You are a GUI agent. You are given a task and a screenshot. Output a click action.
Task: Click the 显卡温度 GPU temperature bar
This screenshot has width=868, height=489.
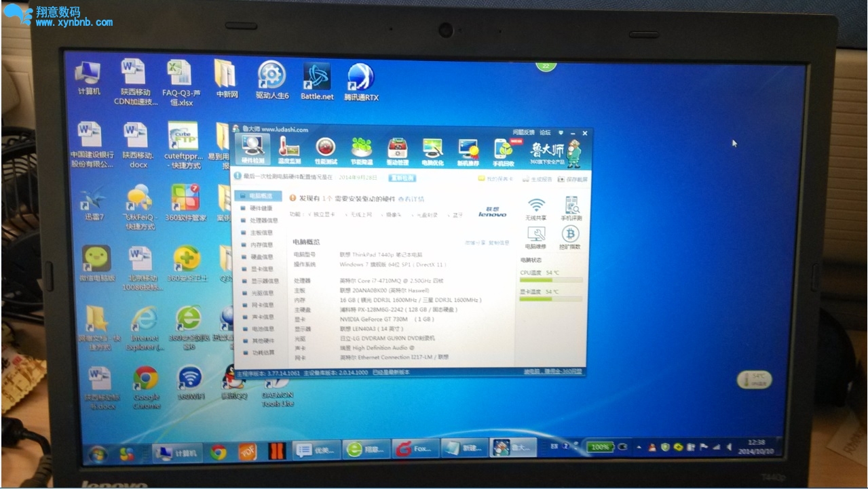[x=551, y=298]
